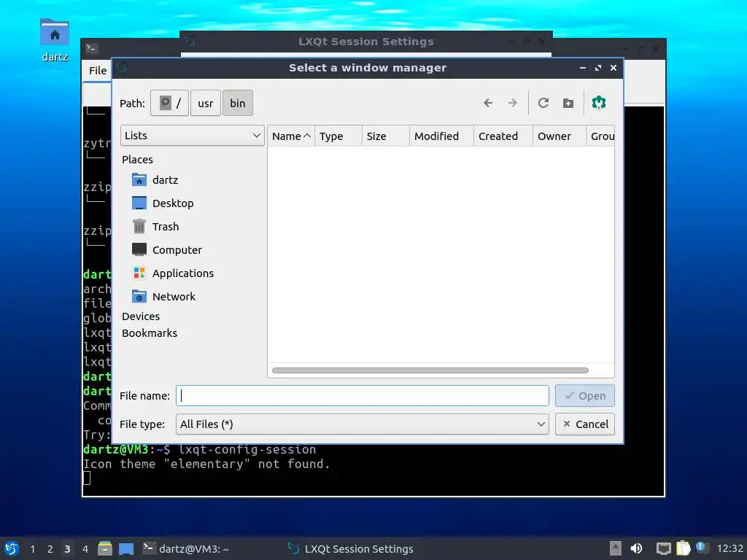Click the removable media eject tray icon
The width and height of the screenshot is (747, 560).
click(x=616, y=548)
